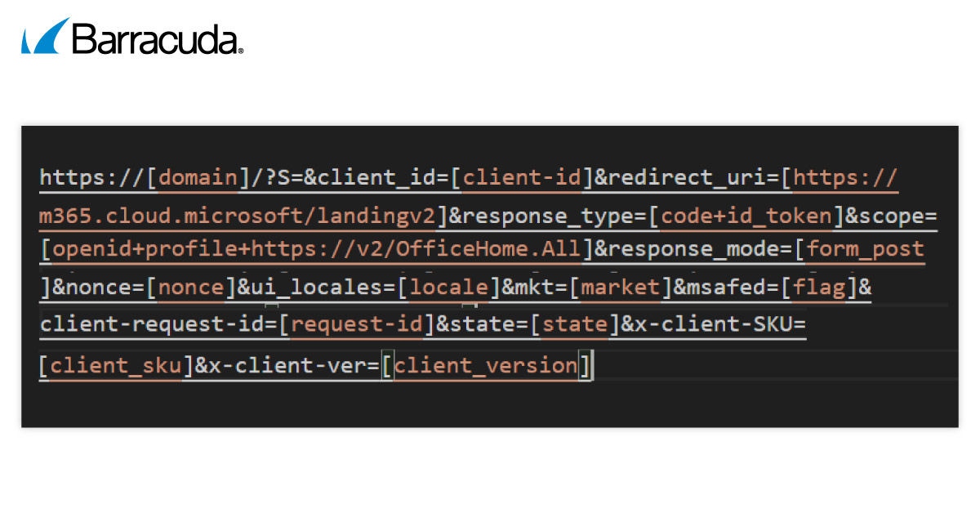Click the [client_sku] placeholder

[115, 365]
